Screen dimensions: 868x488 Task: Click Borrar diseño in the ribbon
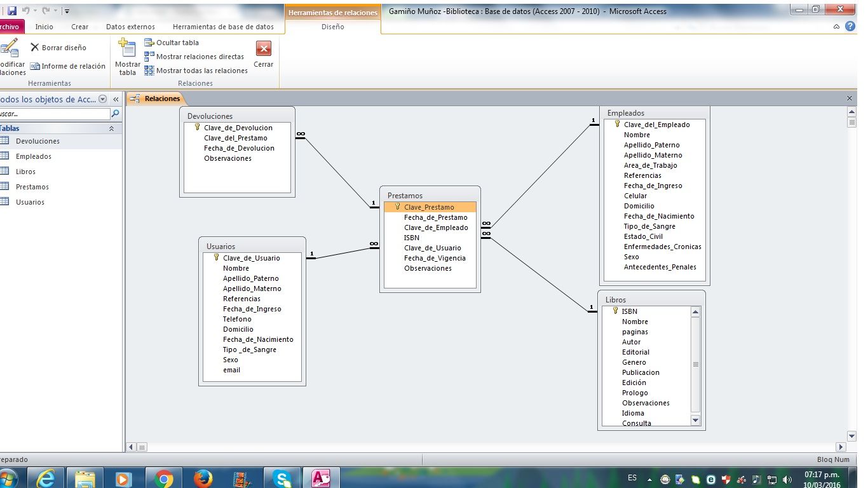[x=58, y=48]
